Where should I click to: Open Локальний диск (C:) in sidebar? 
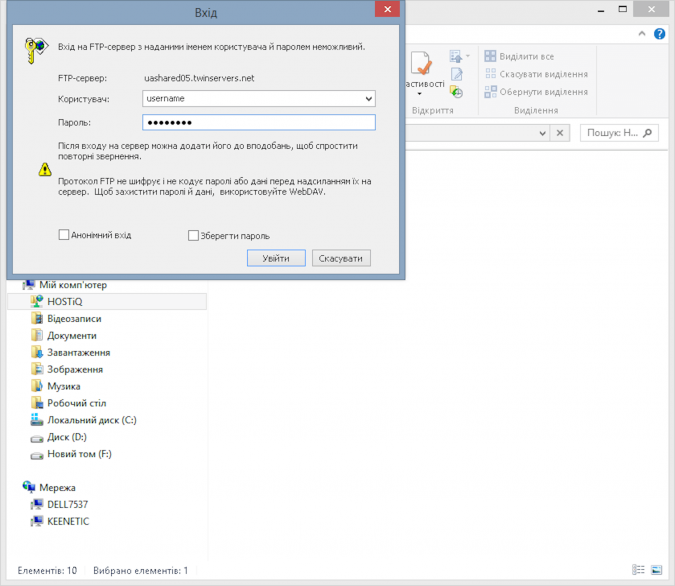click(91, 420)
